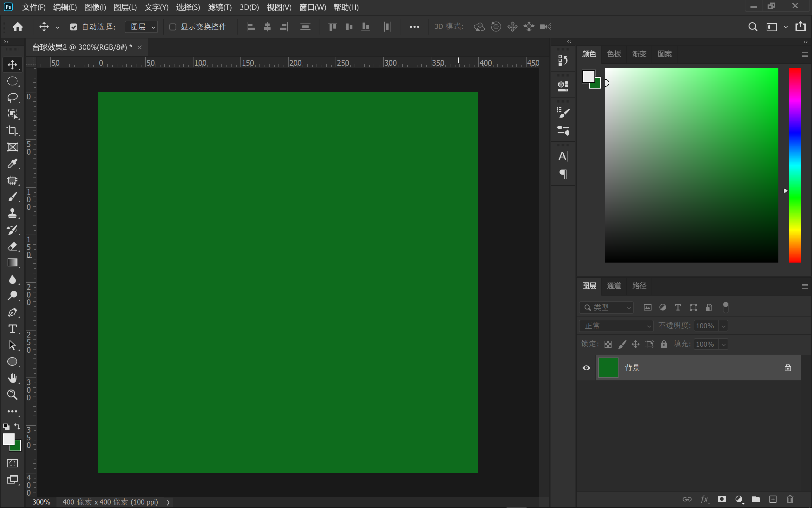The image size is (812, 508).
Task: Select the Blur tool
Action: [x=12, y=279]
